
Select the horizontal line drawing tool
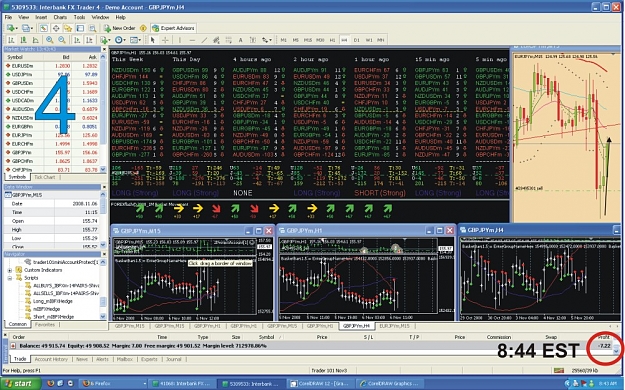192,40
